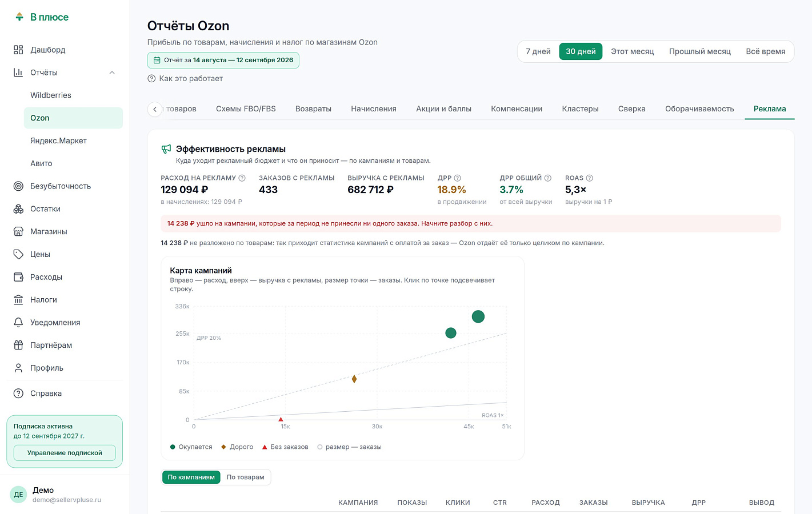Click info icon next to ROAS
The width and height of the screenshot is (812, 514).
pos(590,178)
